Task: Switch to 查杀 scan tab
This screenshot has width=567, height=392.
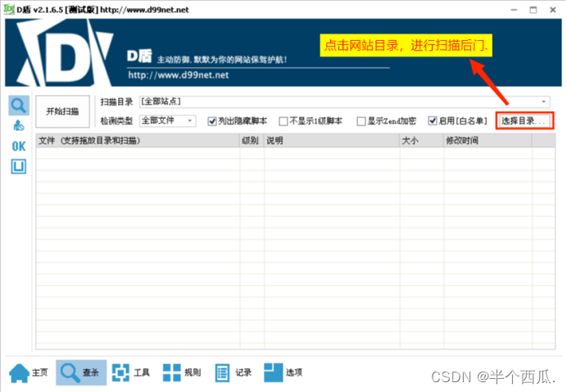Action: tap(81, 372)
